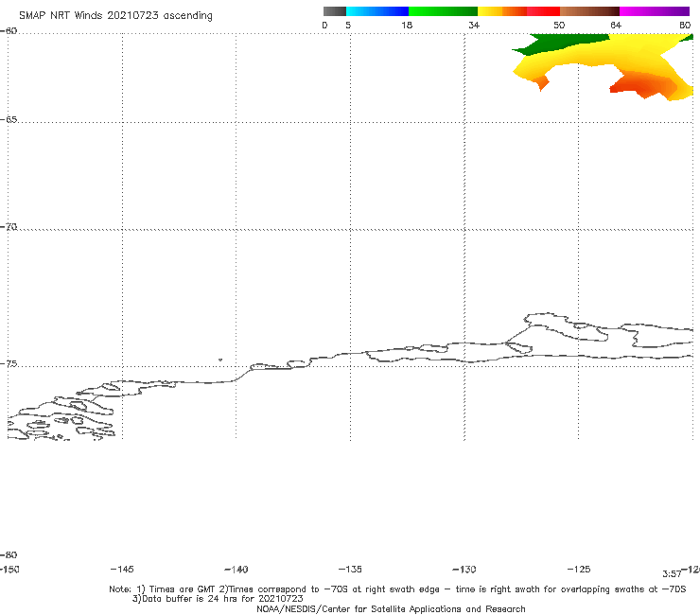The width and height of the screenshot is (700, 615).
Task: Click the magenta-purple 64-80 color bar segment
Action: click(655, 11)
